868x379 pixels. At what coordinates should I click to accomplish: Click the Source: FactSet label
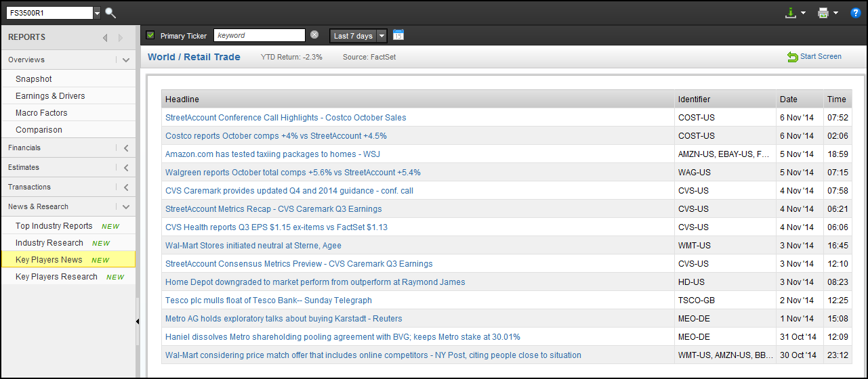click(369, 57)
